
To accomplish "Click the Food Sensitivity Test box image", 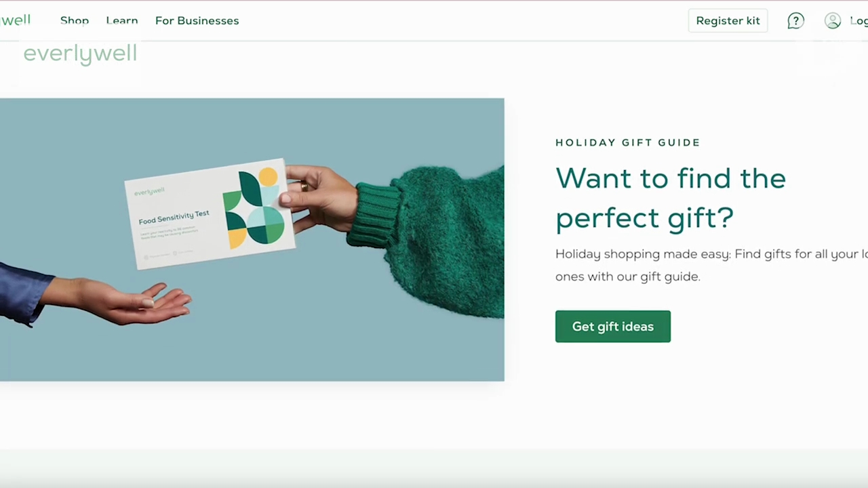I will click(x=210, y=213).
